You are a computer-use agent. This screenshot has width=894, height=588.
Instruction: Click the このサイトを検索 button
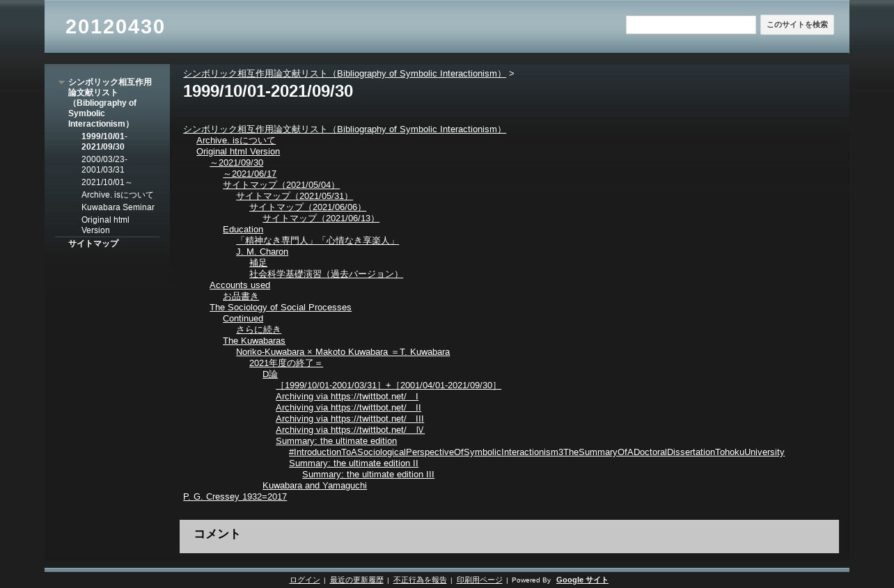pyautogui.click(x=797, y=25)
